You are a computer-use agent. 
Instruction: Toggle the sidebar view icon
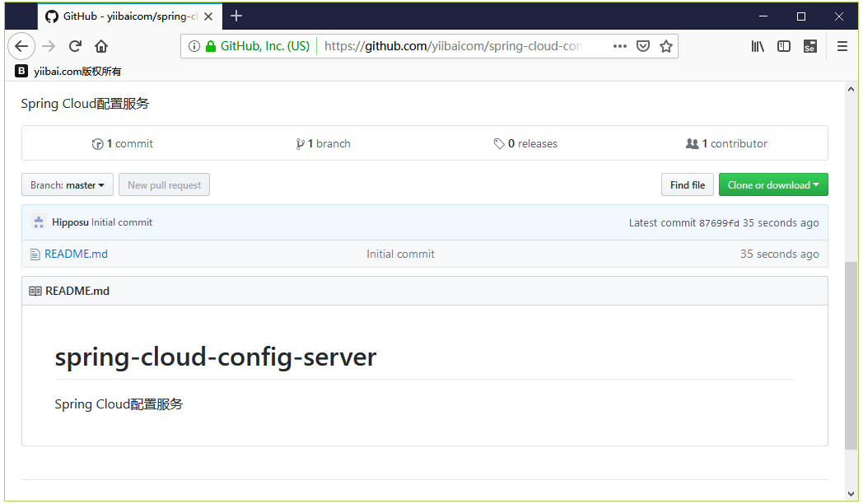(x=784, y=46)
